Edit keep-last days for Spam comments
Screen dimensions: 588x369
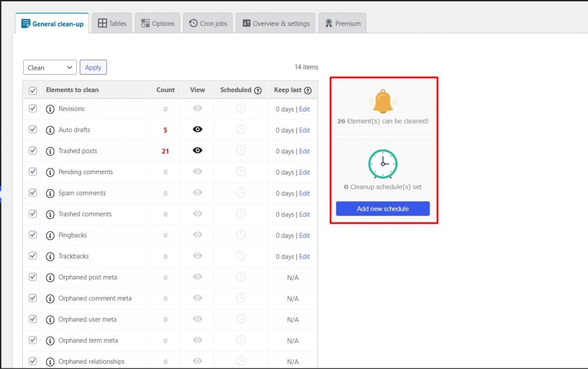click(x=304, y=193)
